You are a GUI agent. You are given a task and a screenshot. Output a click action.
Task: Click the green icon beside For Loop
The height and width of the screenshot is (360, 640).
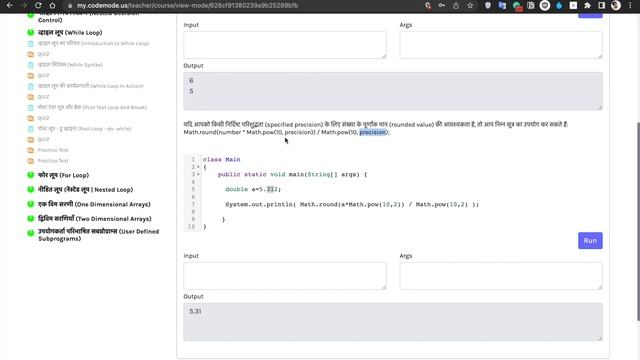(x=31, y=175)
